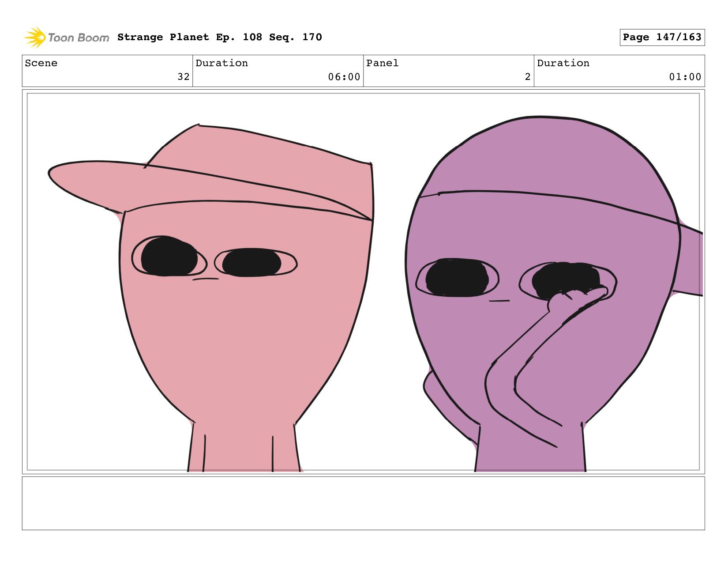728x563 pixels.
Task: Click the "Panel" header label
Action: 382,63
